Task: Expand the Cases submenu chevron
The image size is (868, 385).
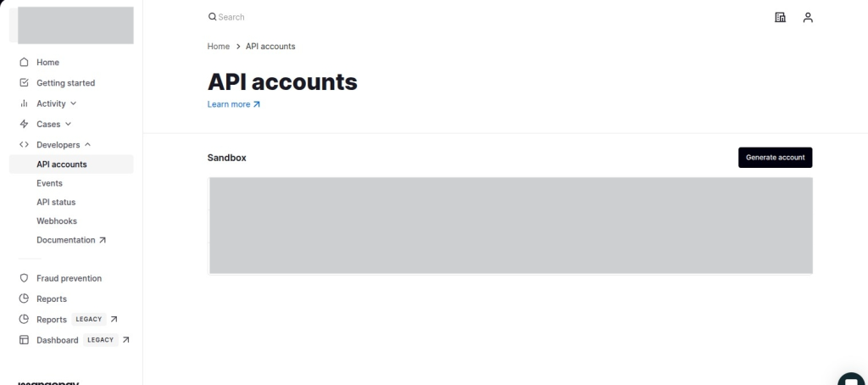Action: 68,124
